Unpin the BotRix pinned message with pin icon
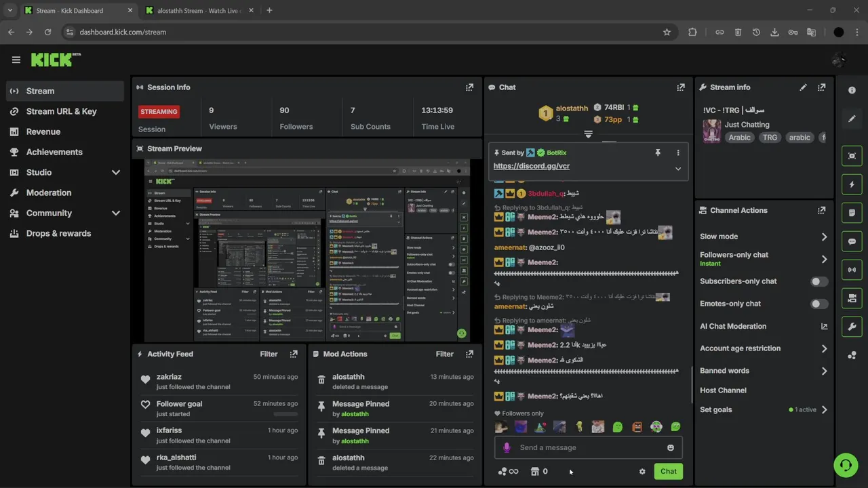Image resolution: width=868 pixels, height=488 pixels. 657,153
